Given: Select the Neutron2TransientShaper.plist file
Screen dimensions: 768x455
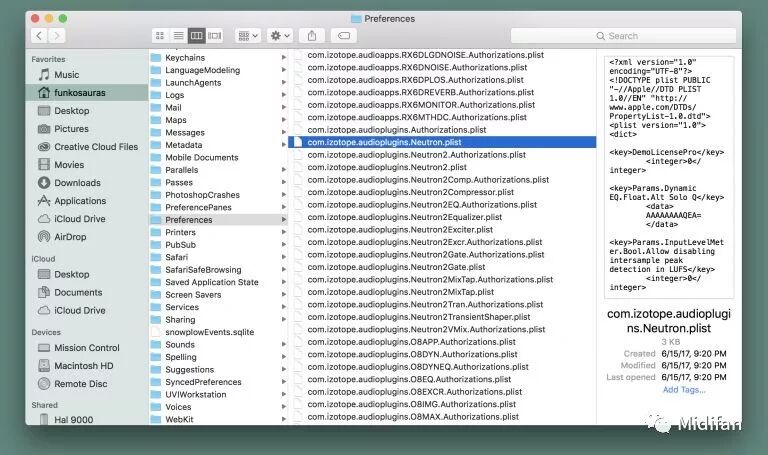Looking at the screenshot, I should 442,317.
